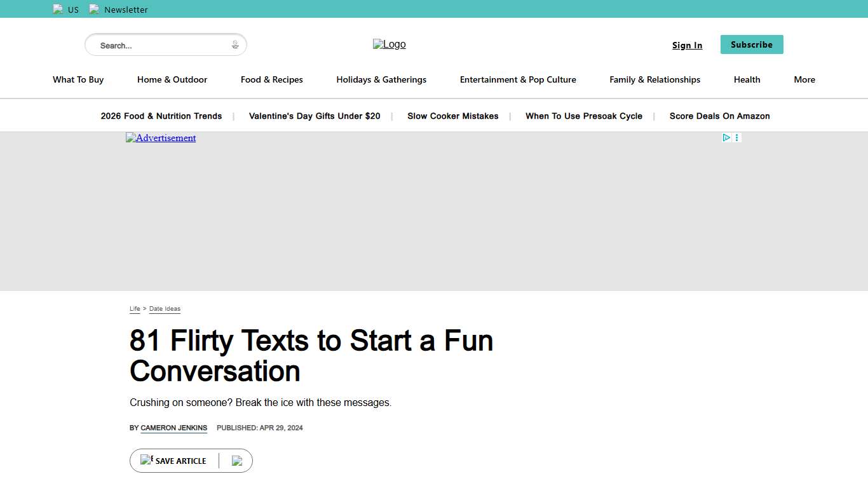Open the More navigation dropdown
This screenshot has height=488, width=868.
(x=804, y=79)
